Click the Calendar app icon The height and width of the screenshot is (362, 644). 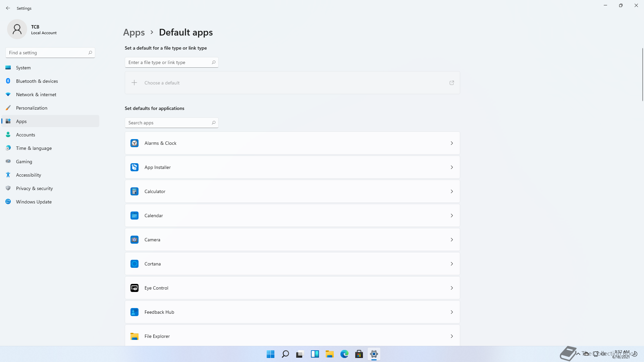(135, 216)
